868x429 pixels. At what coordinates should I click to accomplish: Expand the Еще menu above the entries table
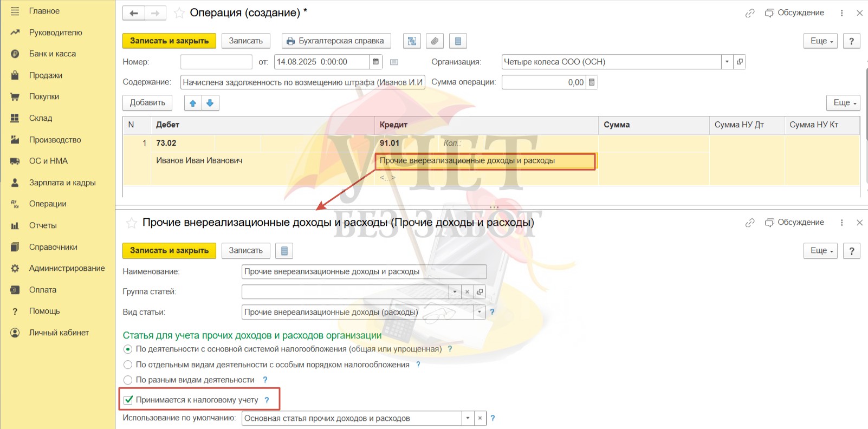coord(843,102)
